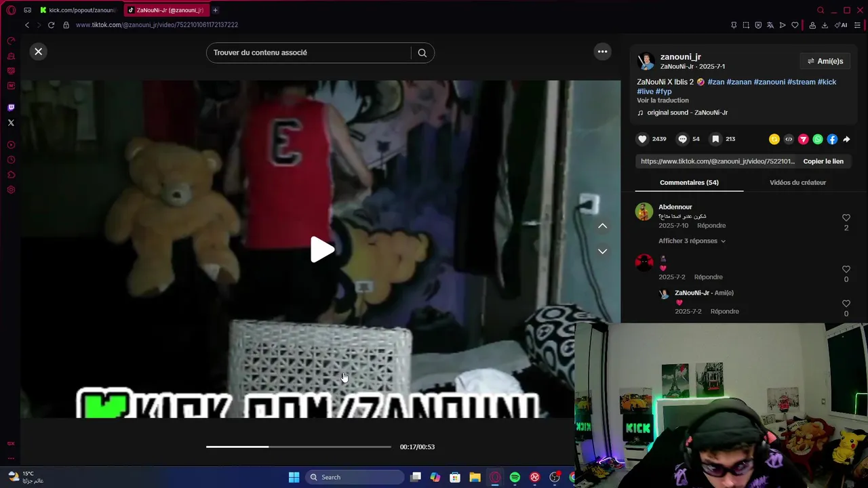Search tabs with top-right magnifier

821,10
